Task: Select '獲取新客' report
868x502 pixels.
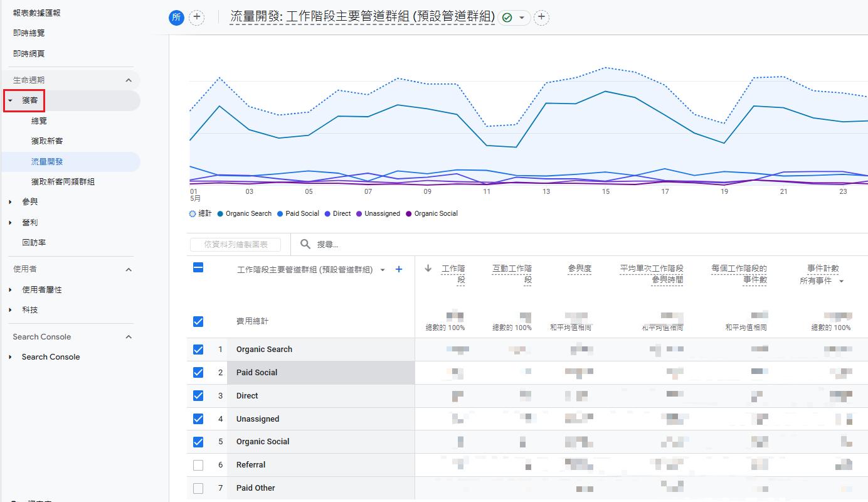Action: click(47, 141)
